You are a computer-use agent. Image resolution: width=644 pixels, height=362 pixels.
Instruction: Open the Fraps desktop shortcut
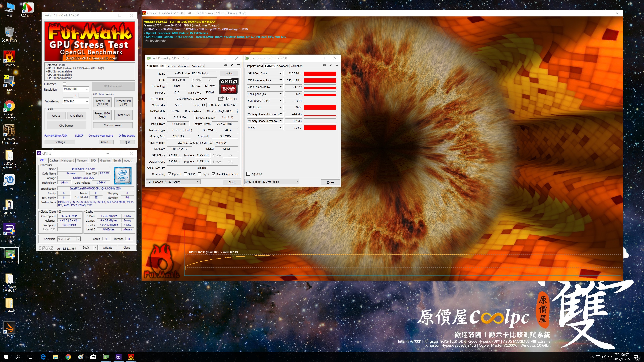[x=9, y=83]
